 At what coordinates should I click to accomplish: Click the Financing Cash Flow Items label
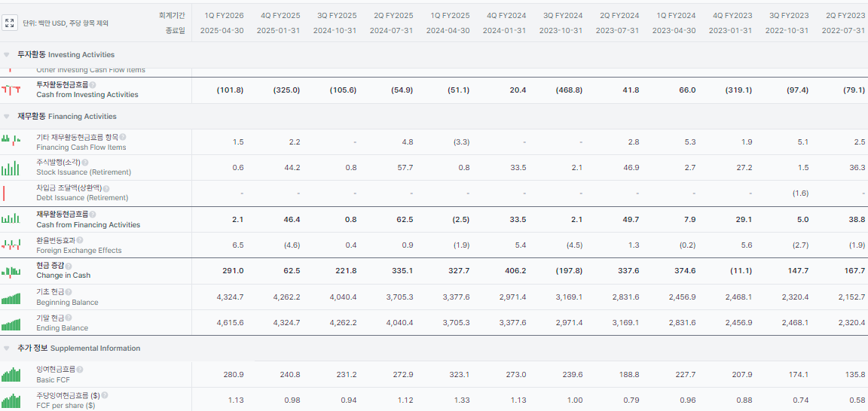81,148
